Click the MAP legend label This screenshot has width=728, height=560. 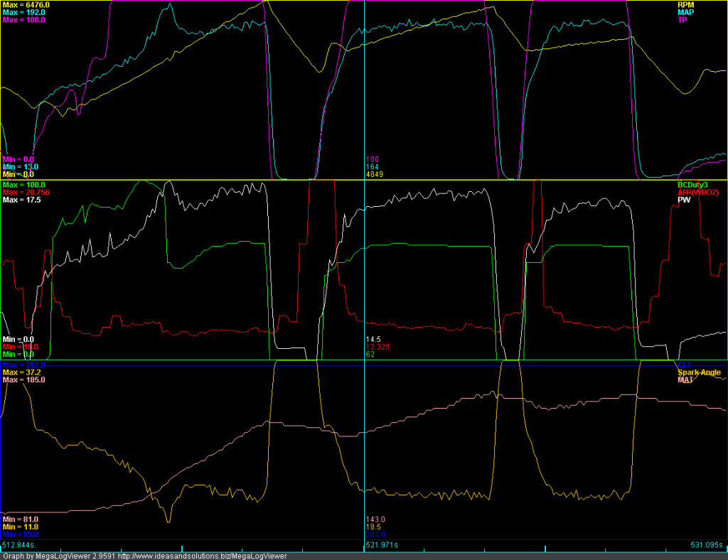686,13
